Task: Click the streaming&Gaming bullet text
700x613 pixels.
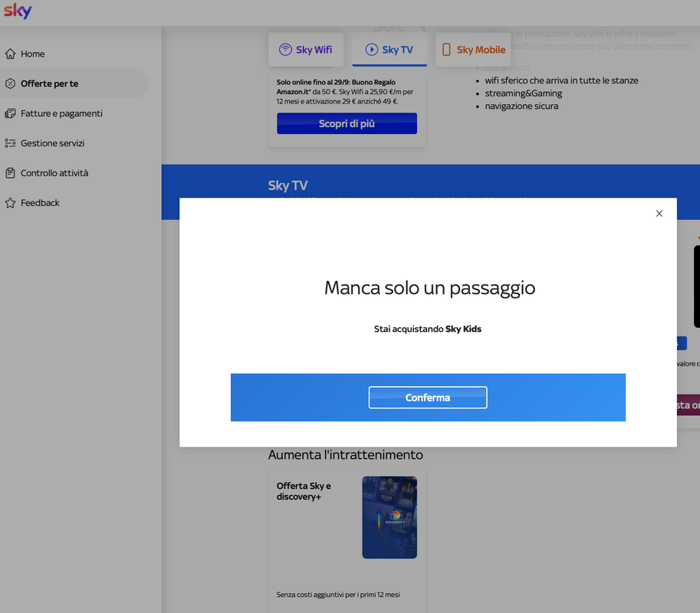Action: pos(523,93)
